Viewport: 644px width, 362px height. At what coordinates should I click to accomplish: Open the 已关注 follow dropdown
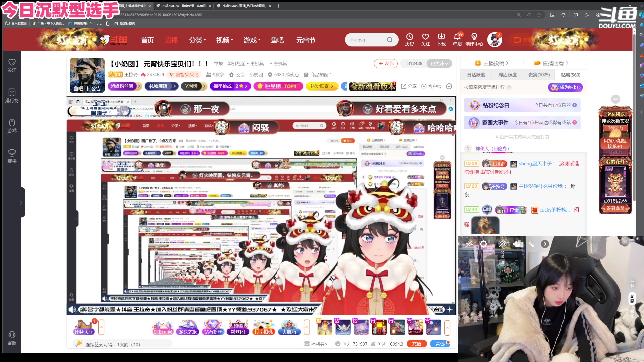coord(439,63)
